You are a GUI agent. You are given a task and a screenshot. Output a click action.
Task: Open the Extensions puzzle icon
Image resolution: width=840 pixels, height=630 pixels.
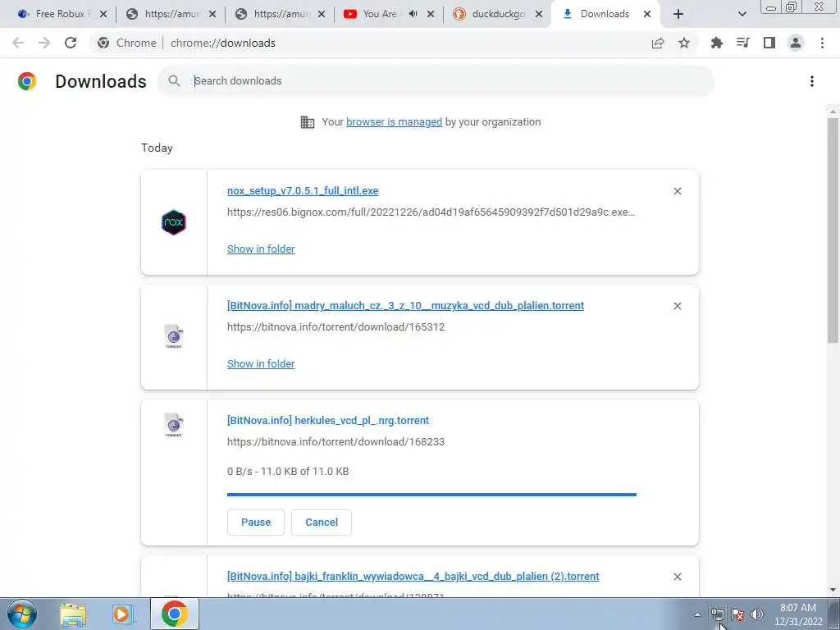716,43
